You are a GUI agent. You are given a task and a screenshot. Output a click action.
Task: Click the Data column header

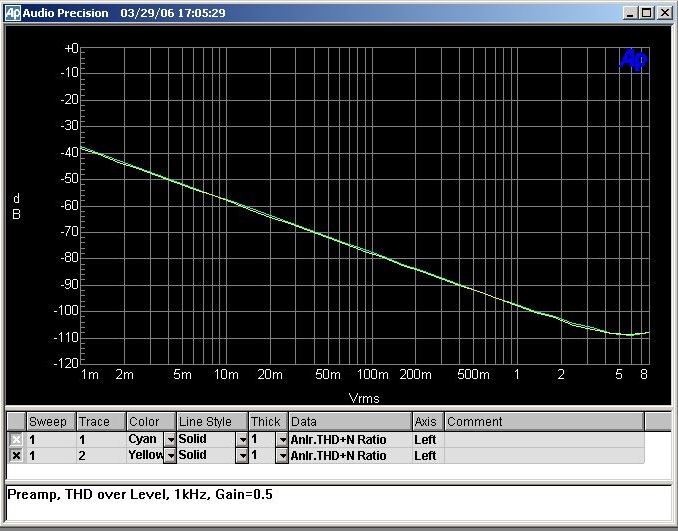pos(349,422)
